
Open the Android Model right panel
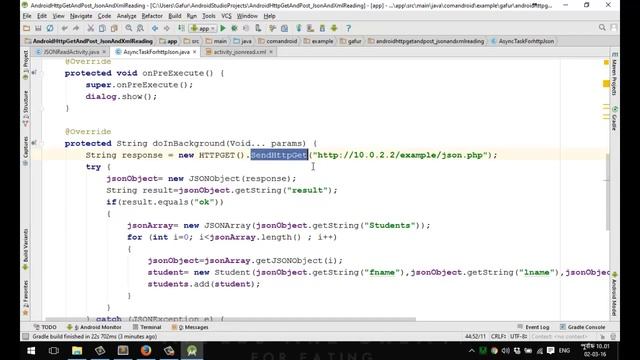pos(615,294)
